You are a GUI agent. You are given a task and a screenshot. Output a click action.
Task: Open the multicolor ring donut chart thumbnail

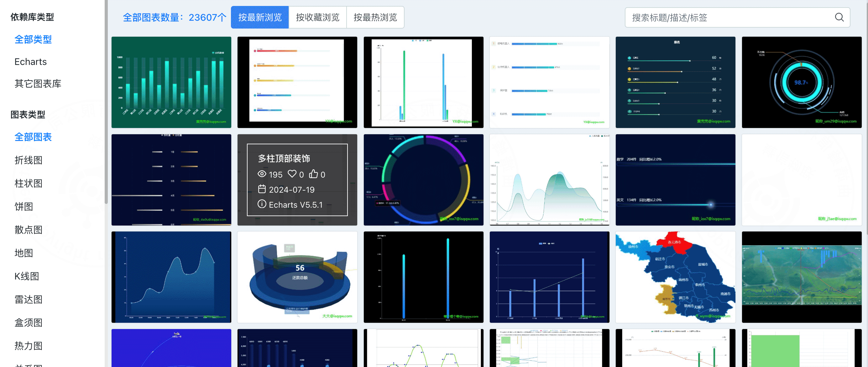pos(423,180)
